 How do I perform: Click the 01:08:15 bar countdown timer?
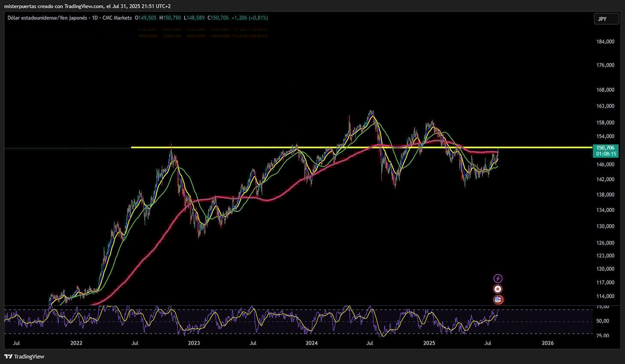[605, 153]
